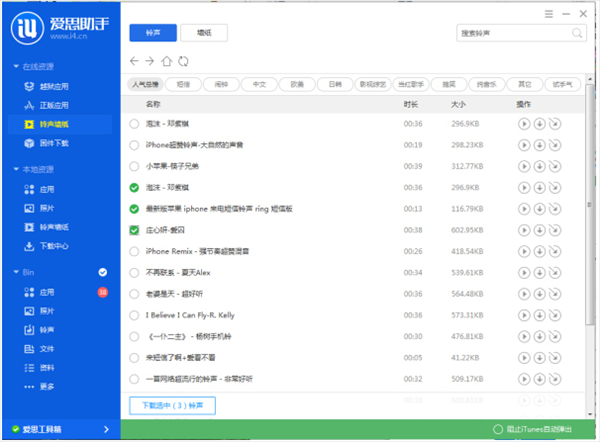Import 老婆是天 ringtone to device icon
This screenshot has width=600, height=442.
[555, 293]
